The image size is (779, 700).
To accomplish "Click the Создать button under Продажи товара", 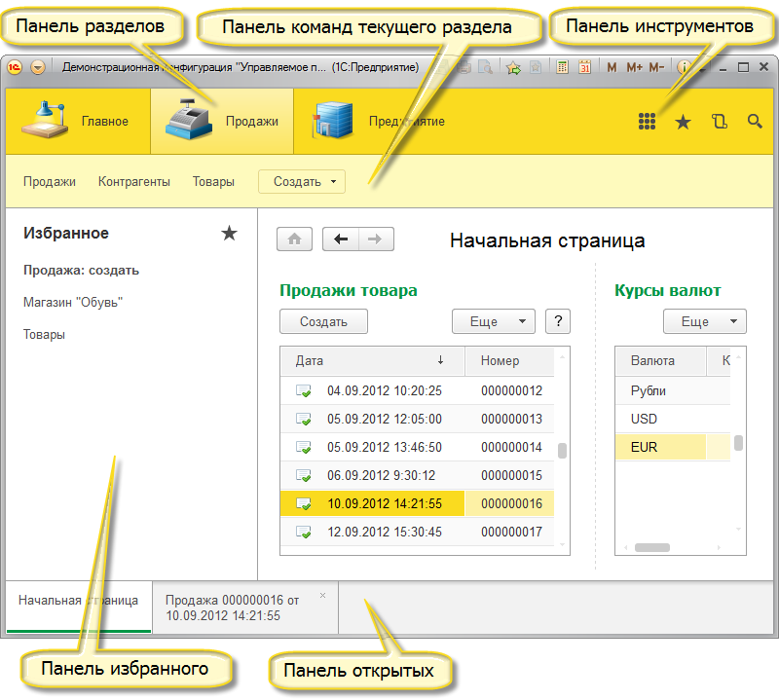I will [x=323, y=321].
